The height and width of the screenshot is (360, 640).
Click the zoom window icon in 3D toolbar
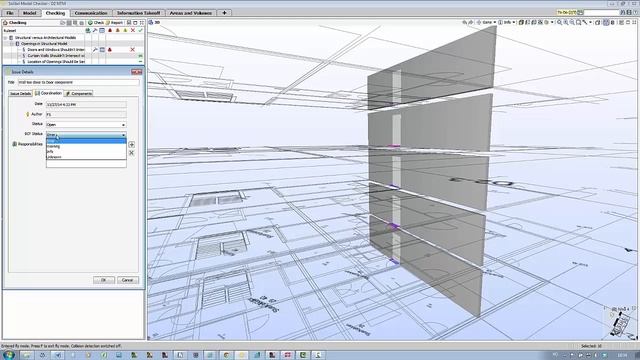tap(579, 22)
